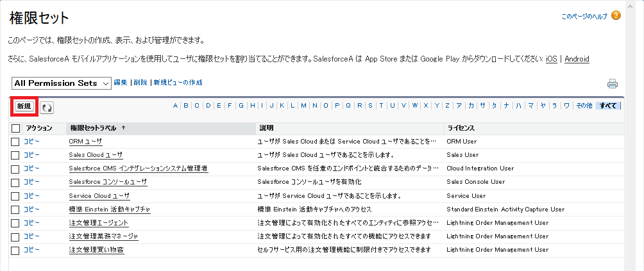The width and height of the screenshot is (644, 271).
Task: Sort by 説明 column header
Action: click(x=266, y=128)
